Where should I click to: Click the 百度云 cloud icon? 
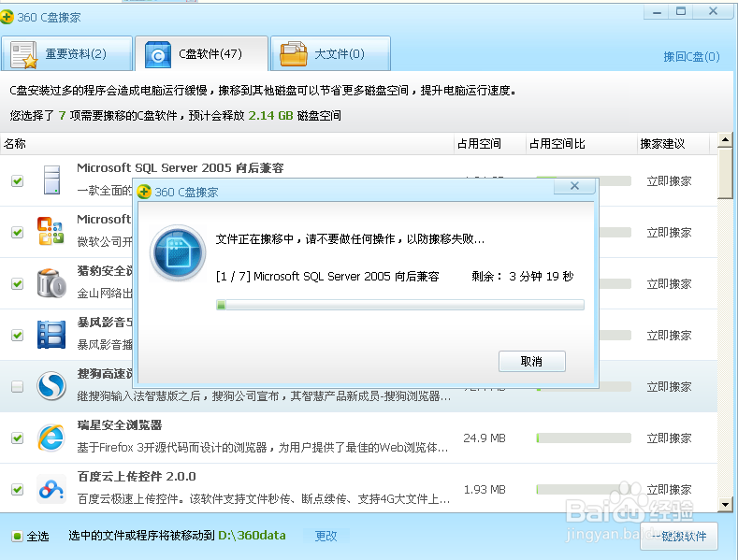tap(51, 489)
